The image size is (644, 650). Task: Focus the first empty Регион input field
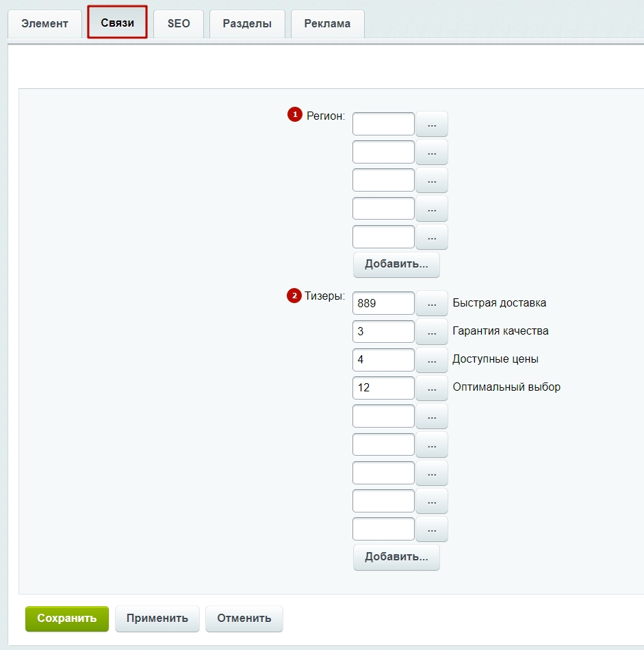pos(383,124)
